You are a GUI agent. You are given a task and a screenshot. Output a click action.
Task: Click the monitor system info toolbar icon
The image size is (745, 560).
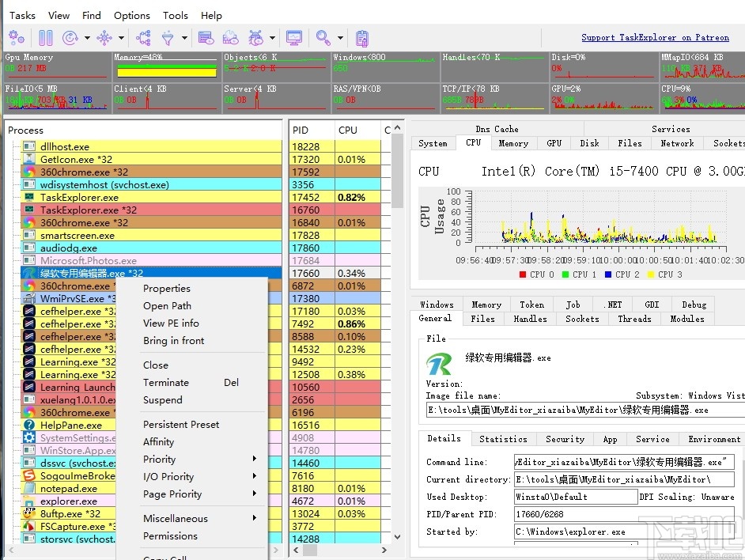pyautogui.click(x=294, y=37)
